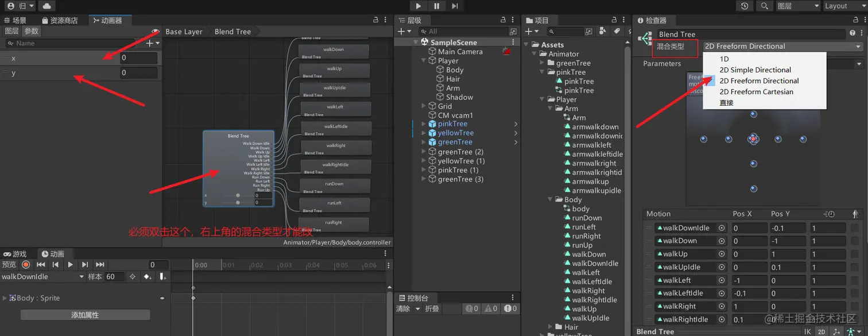Expand greenTree folder in project

[x=542, y=63]
